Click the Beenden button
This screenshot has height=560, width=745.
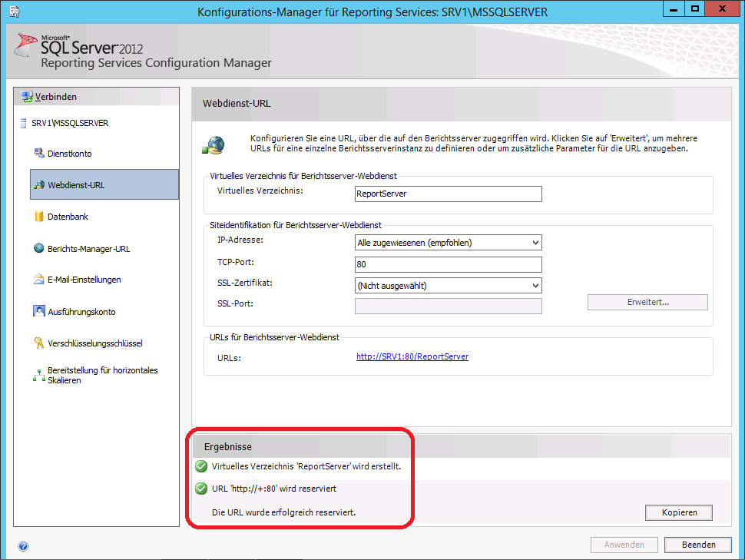pyautogui.click(x=698, y=545)
